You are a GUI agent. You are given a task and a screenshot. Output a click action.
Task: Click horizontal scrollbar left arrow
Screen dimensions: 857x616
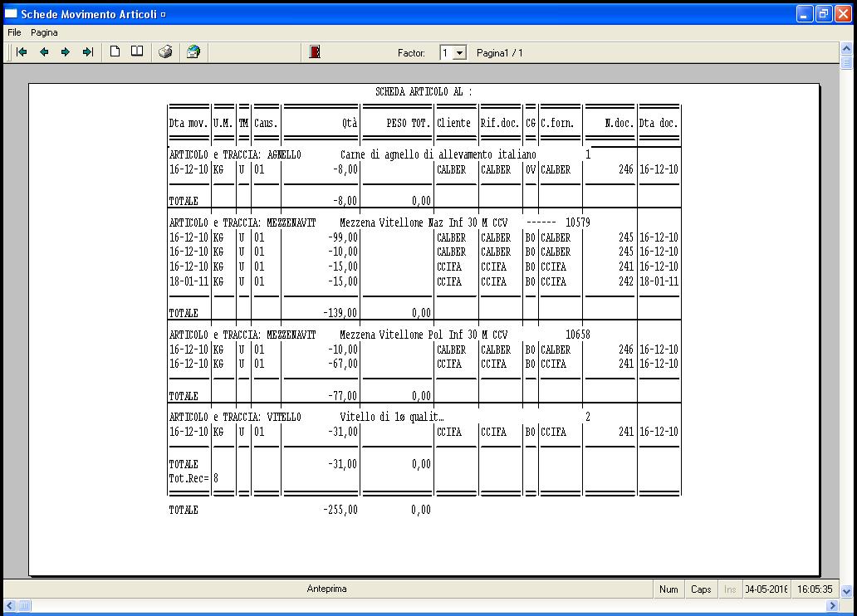point(10,605)
